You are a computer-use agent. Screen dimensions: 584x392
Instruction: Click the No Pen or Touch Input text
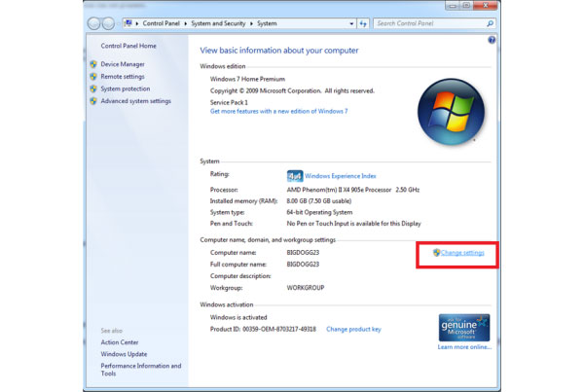pos(354,224)
